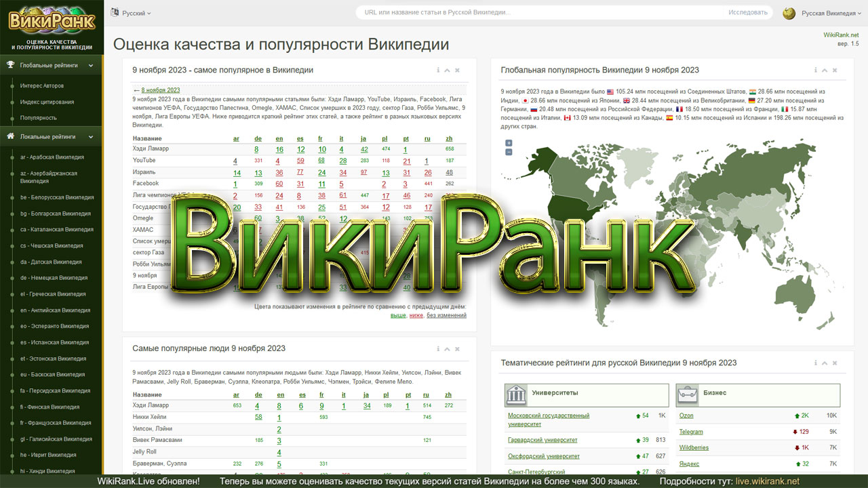Select az - Азербайджанская Википедия
Screen dimensions: 868x488
(x=49, y=177)
